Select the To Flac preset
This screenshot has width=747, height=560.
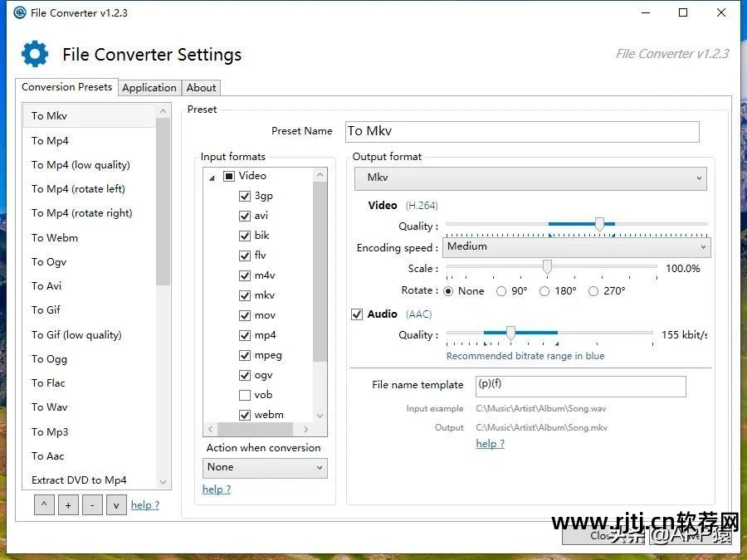[90, 383]
